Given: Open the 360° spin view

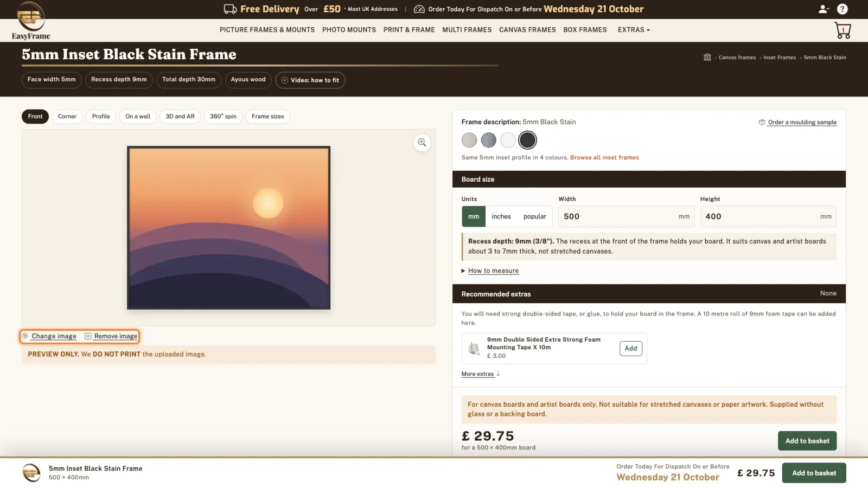Looking at the screenshot, I should (223, 117).
